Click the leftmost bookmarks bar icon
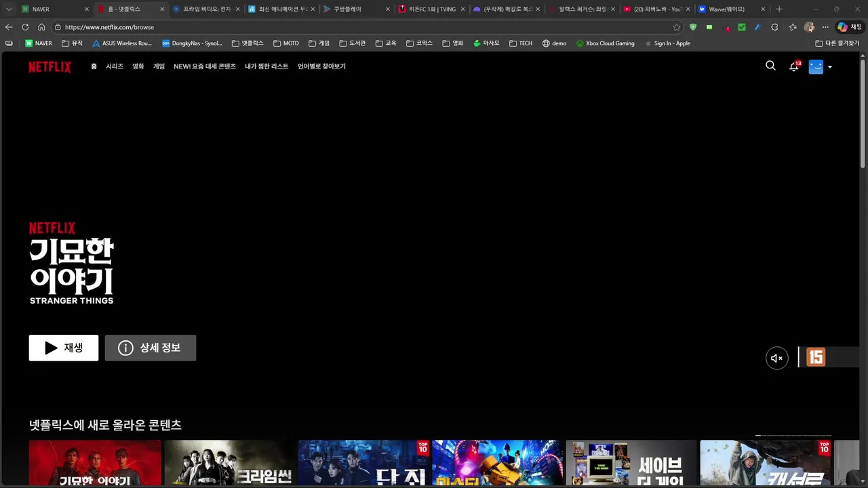Screen dimensions: 868x488 9,43
